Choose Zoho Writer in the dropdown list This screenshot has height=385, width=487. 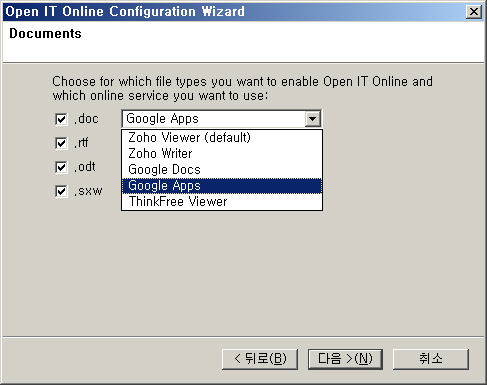click(222, 154)
